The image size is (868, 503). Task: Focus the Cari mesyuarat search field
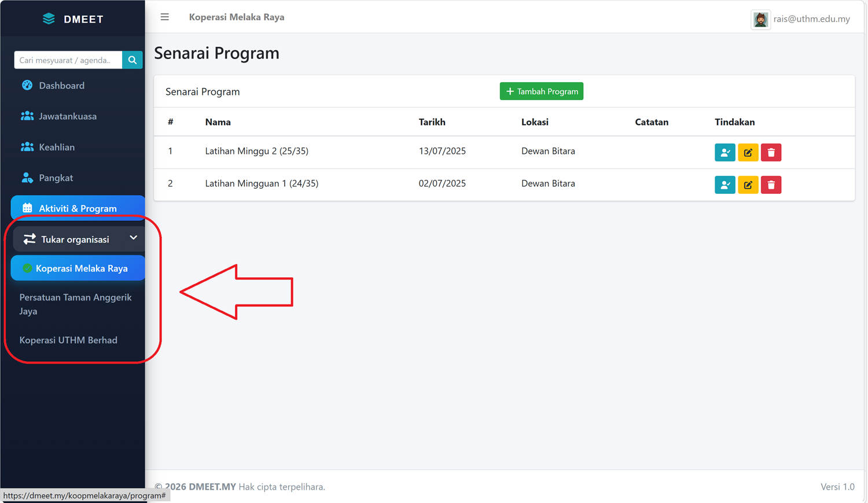[68, 60]
